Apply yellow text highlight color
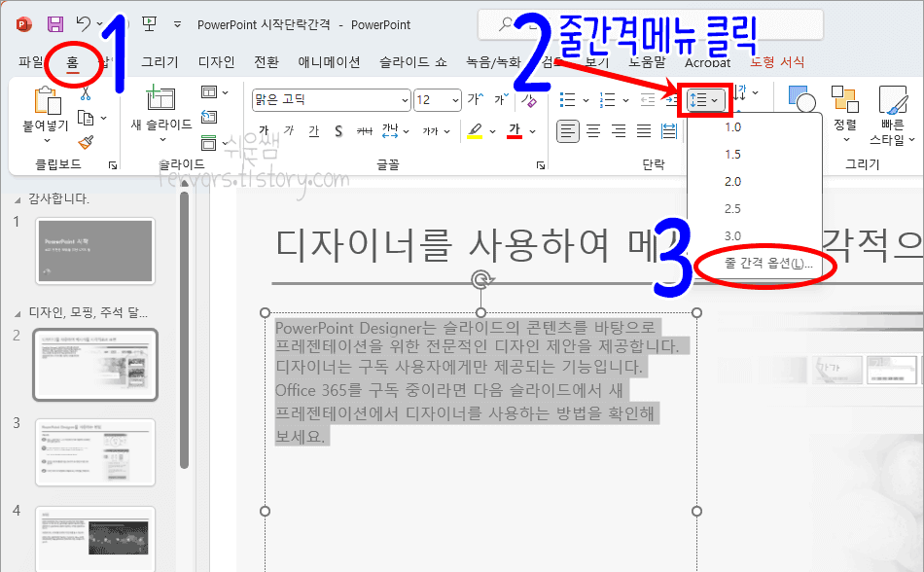Image resolution: width=924 pixels, height=572 pixels. pyautogui.click(x=475, y=131)
